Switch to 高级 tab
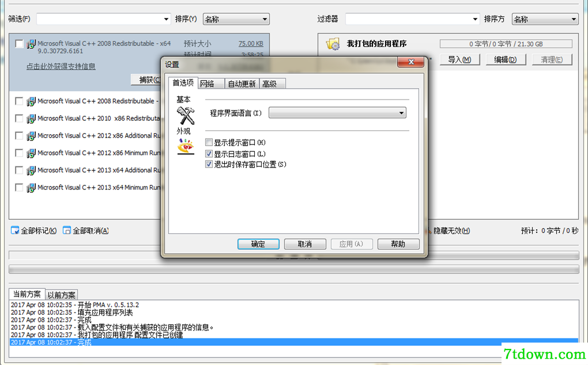This screenshot has height=365, width=588. click(x=273, y=84)
